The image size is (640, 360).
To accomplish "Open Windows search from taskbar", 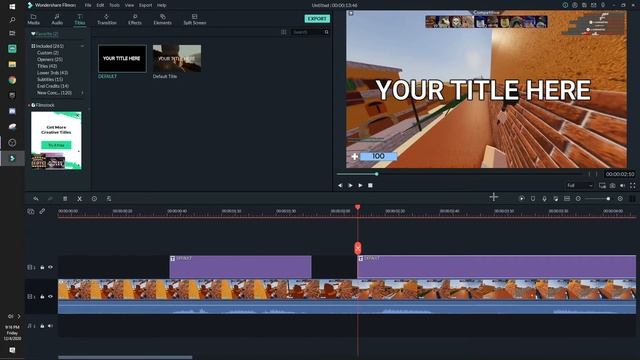I will coord(12,19).
